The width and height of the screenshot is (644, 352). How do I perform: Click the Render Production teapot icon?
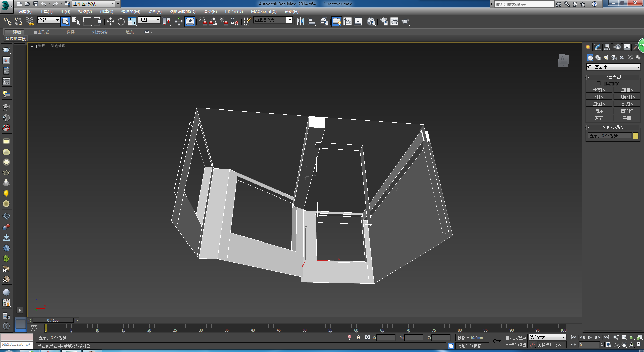point(405,21)
